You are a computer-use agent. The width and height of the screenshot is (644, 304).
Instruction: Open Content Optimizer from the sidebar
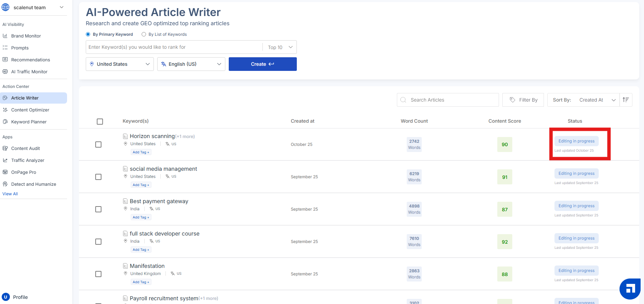click(x=30, y=110)
